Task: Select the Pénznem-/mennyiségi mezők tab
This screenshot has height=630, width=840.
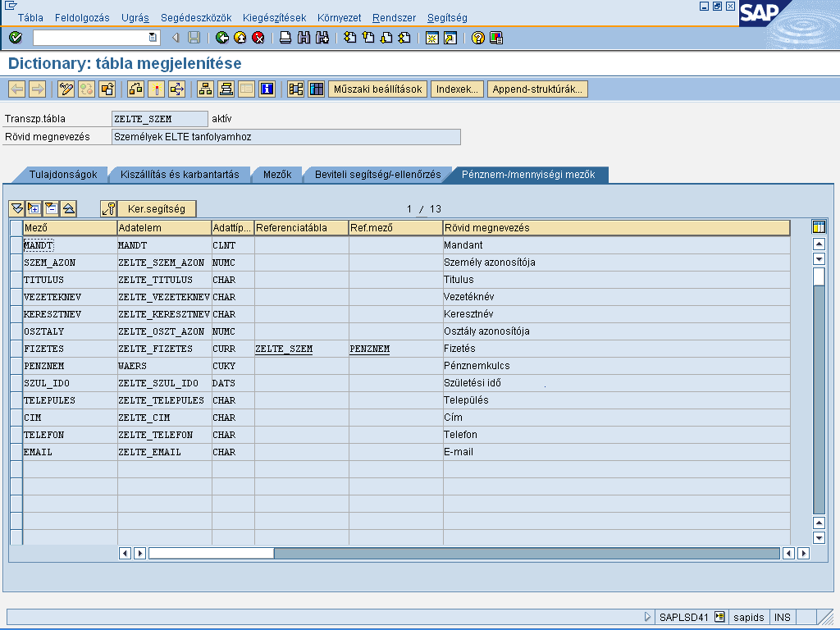Action: (x=528, y=175)
